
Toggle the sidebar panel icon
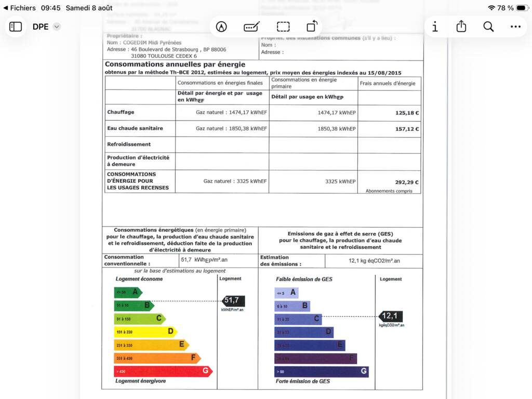click(x=16, y=27)
